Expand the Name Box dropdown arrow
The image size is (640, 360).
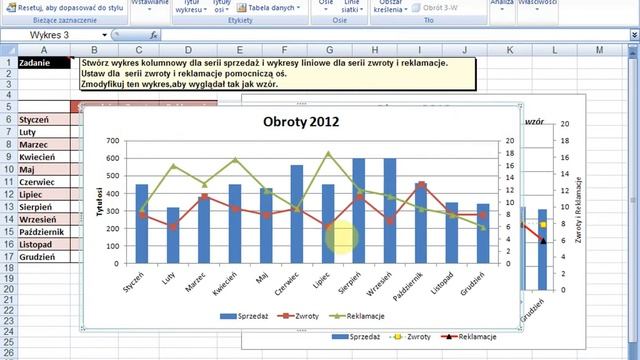click(104, 35)
